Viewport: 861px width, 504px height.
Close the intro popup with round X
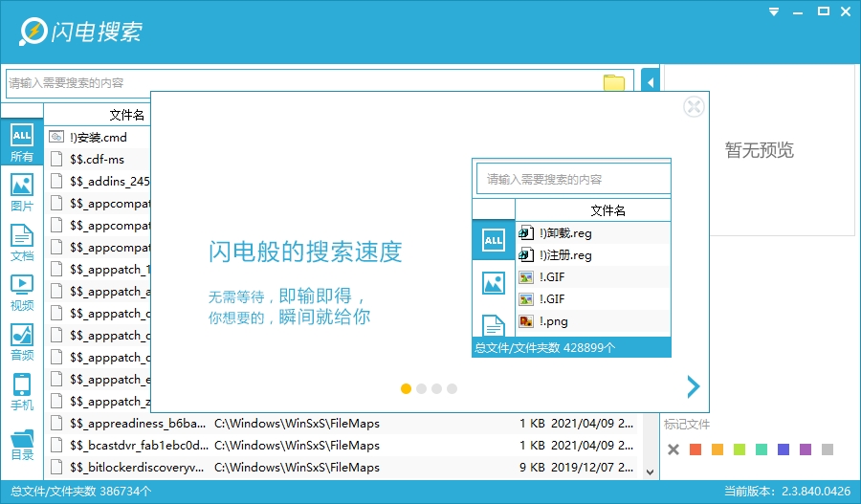pos(695,106)
